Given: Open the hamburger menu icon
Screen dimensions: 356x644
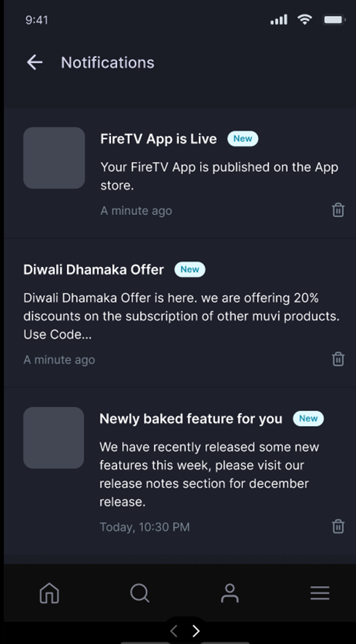Looking at the screenshot, I should pos(320,594).
